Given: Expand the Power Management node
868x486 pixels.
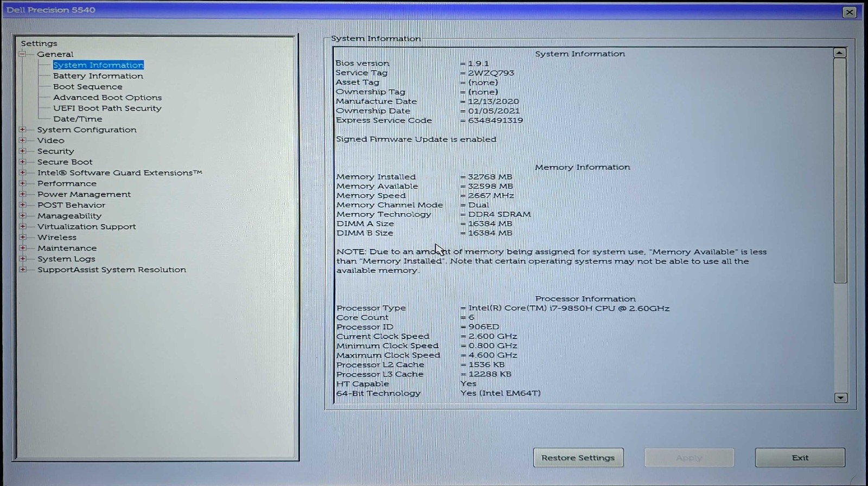Looking at the screenshot, I should click(x=23, y=194).
